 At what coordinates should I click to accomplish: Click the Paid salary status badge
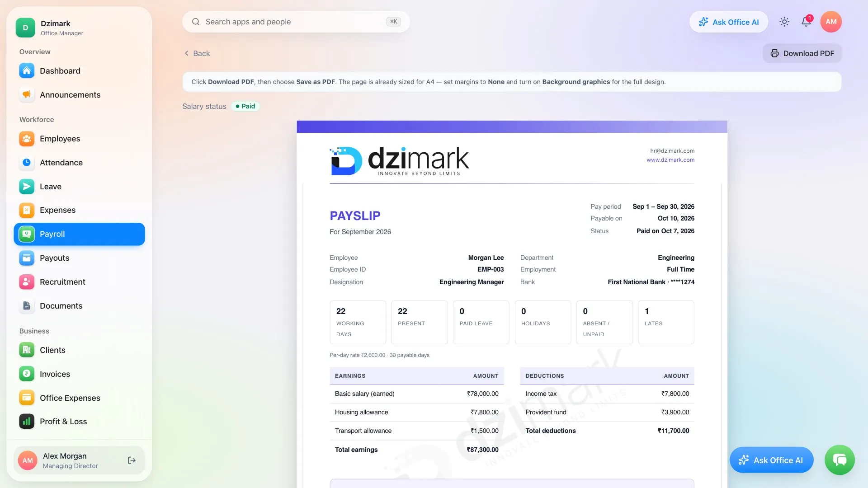(x=245, y=106)
